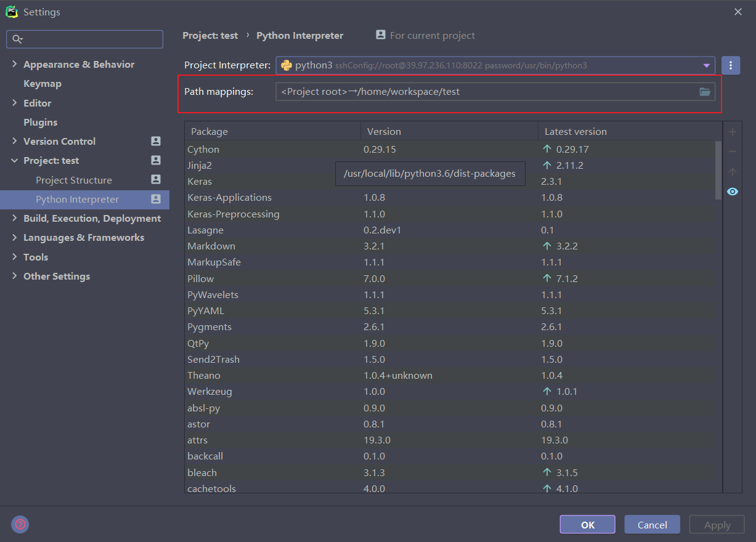
Task: Click the upgrade arrow in cachetools row
Action: (547, 488)
